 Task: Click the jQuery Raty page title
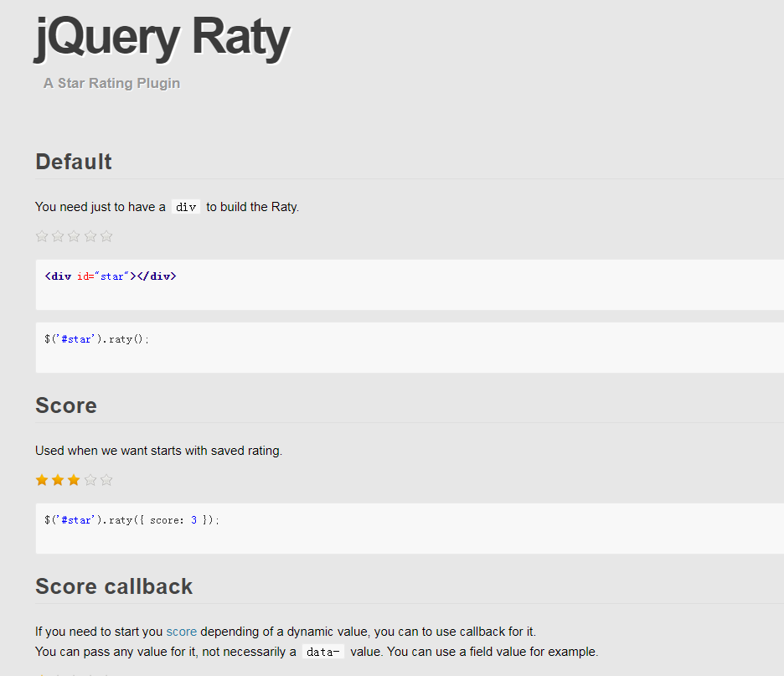[x=162, y=38]
